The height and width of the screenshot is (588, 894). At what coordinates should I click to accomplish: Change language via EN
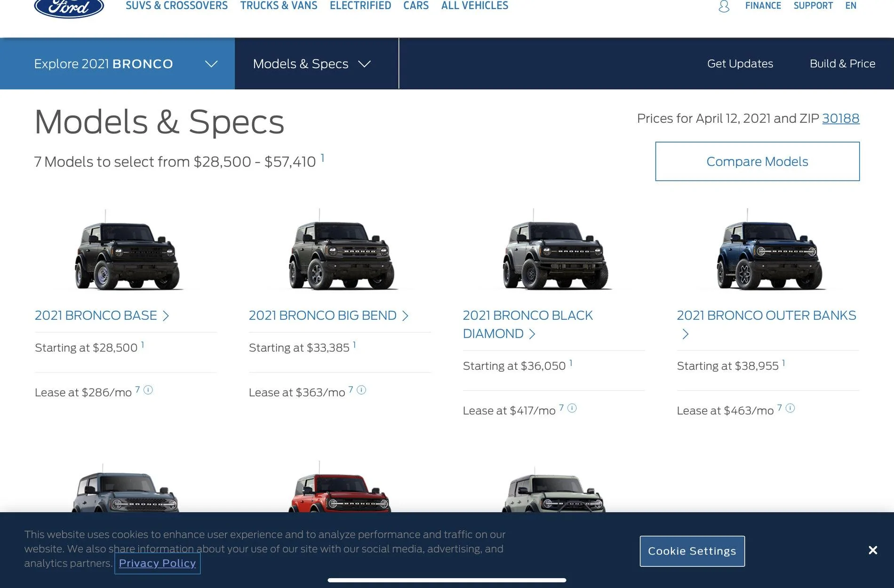(x=851, y=6)
